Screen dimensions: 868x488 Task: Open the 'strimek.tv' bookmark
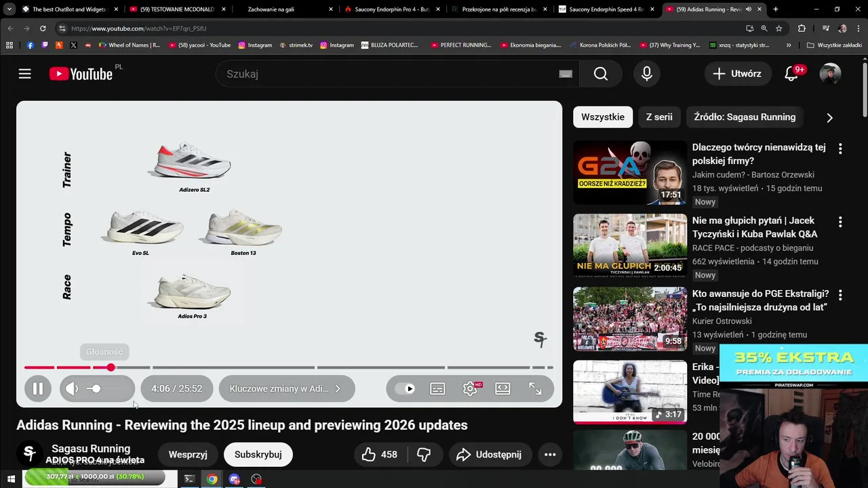click(x=296, y=45)
